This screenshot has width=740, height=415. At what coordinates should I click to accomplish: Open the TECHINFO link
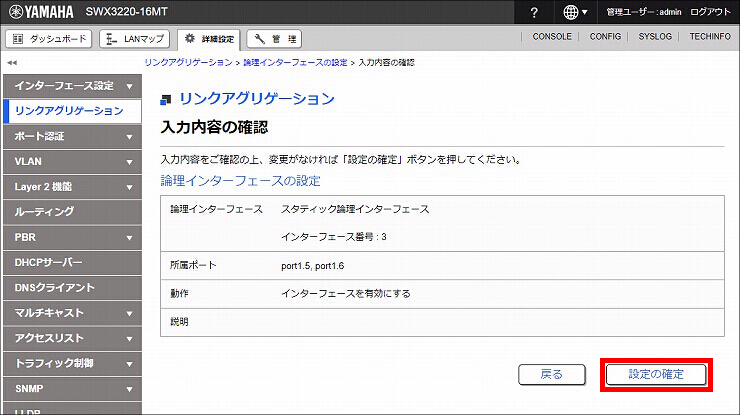(x=710, y=36)
